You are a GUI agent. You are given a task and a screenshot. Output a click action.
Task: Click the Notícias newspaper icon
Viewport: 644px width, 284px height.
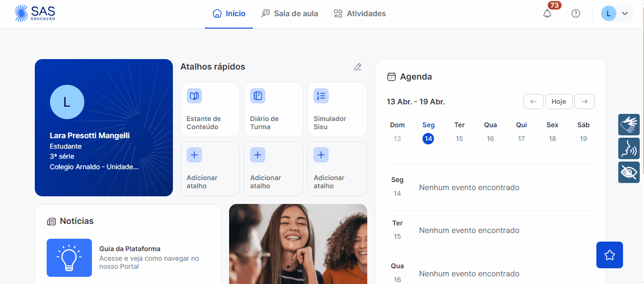click(x=51, y=222)
